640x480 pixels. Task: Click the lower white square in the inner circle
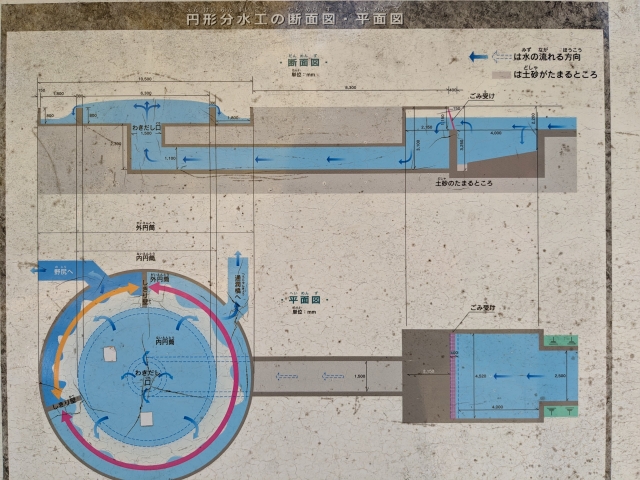[x=147, y=418]
